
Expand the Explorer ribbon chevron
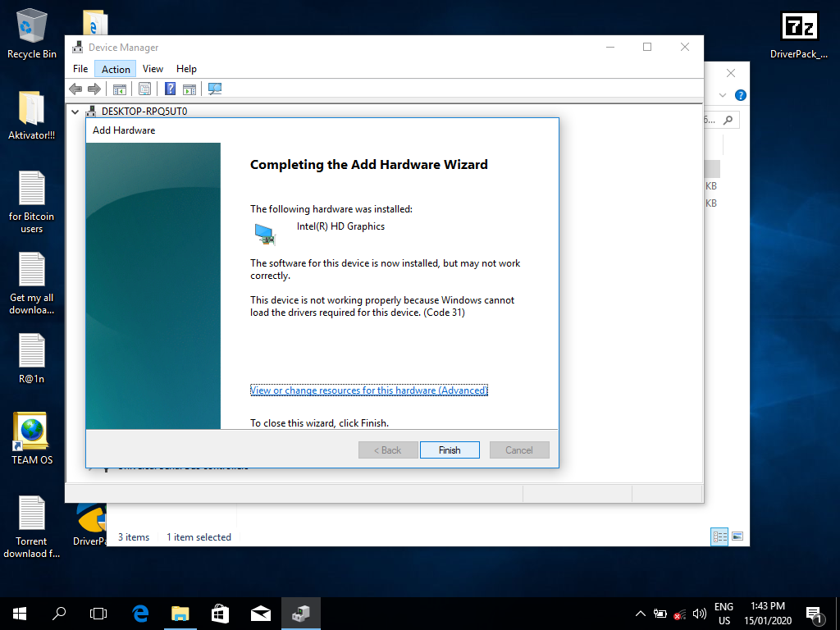[x=722, y=95]
